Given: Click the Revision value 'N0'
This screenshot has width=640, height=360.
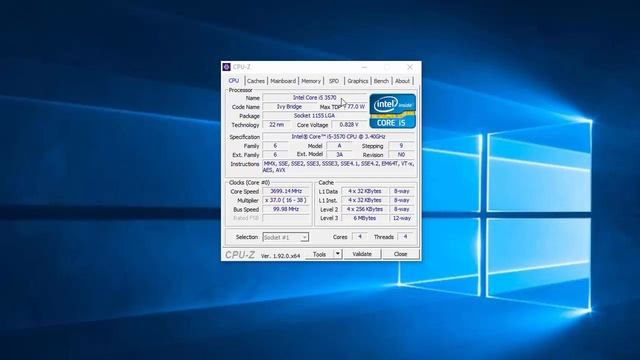Looking at the screenshot, I should pos(401,154).
